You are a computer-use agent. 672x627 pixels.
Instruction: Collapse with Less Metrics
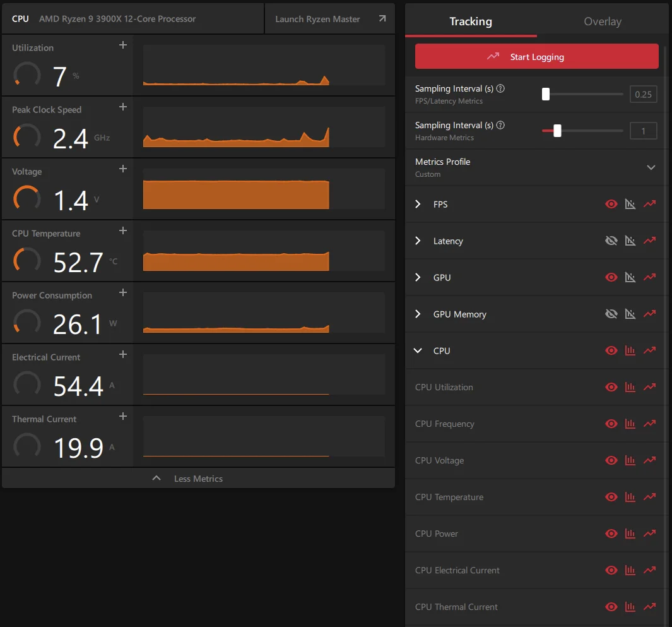tap(198, 478)
